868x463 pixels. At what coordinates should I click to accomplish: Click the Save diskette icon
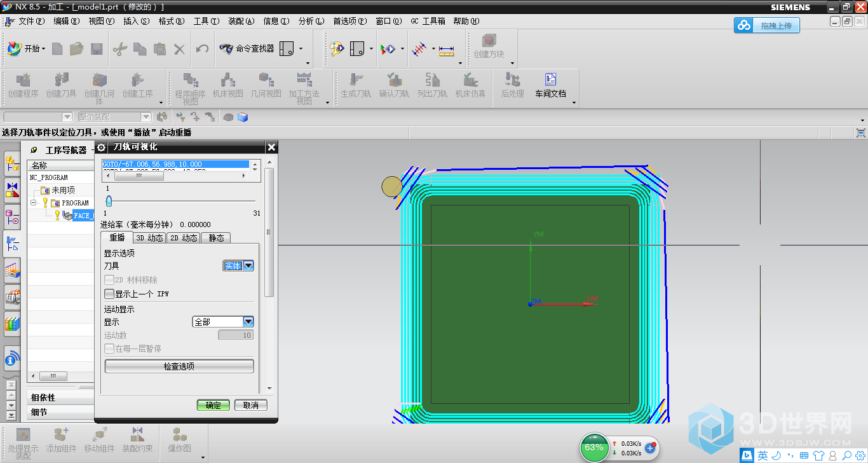pos(97,48)
